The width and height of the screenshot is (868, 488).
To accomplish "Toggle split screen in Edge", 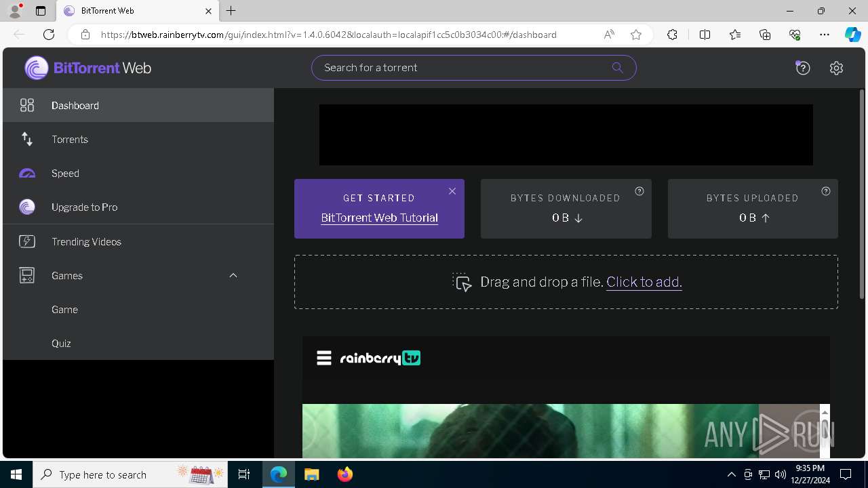I will pyautogui.click(x=705, y=35).
